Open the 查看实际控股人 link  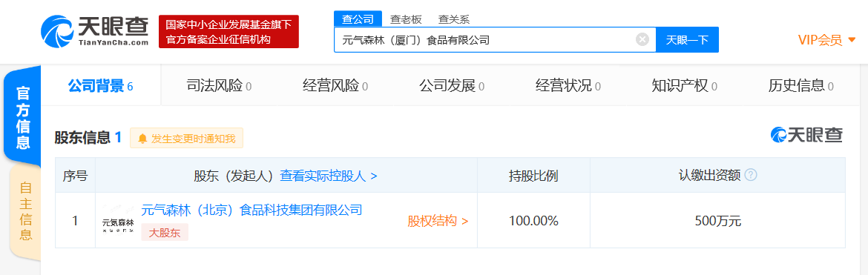[x=328, y=176]
